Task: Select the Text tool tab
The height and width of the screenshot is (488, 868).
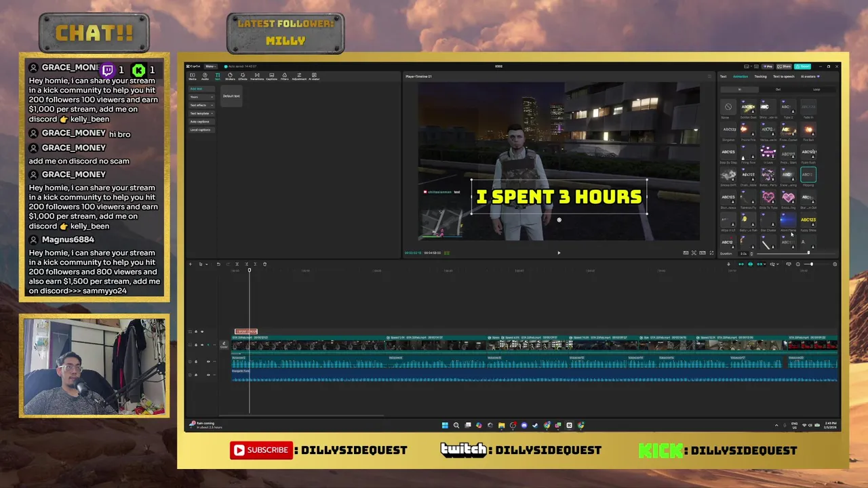Action: (x=218, y=77)
